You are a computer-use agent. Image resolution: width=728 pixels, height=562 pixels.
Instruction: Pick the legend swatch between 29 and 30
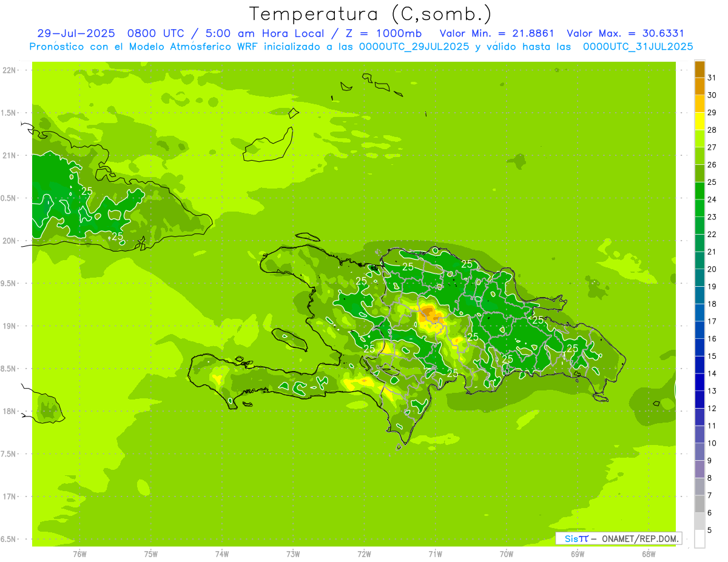(699, 104)
